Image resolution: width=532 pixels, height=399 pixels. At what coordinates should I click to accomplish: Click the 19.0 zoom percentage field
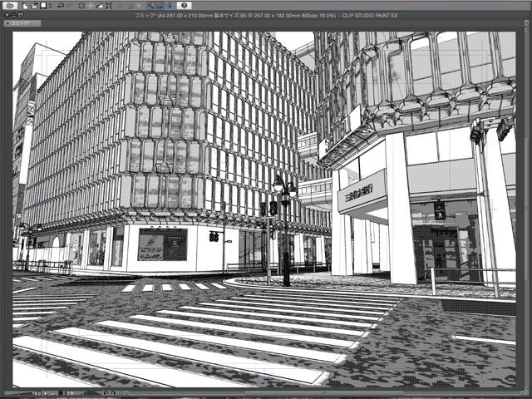tap(37, 393)
